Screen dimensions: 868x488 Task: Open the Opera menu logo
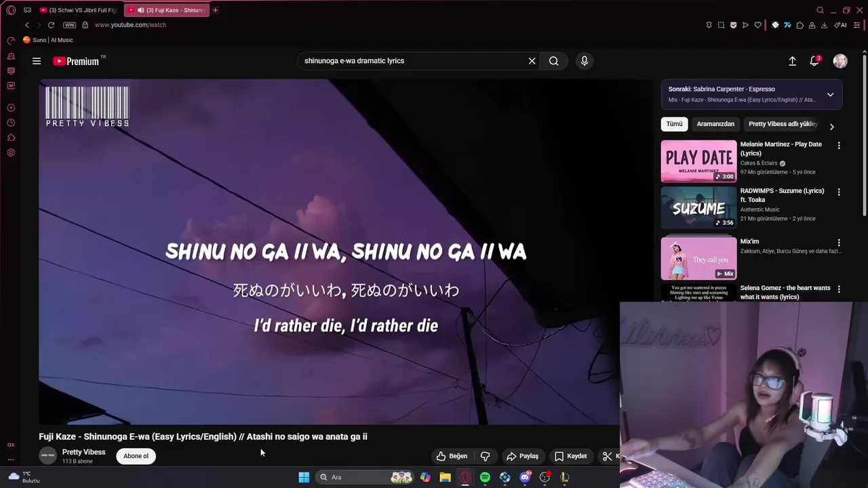(11, 10)
